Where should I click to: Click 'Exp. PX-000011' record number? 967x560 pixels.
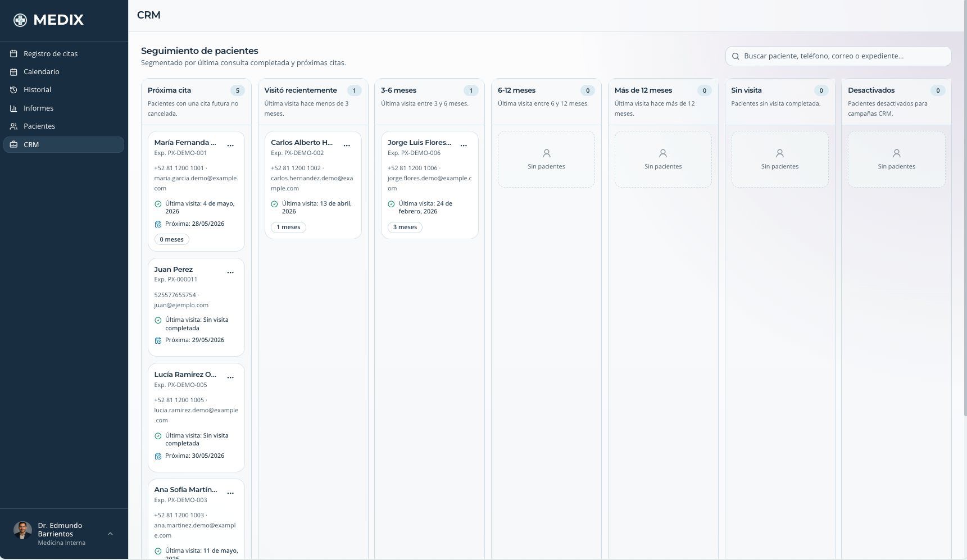pyautogui.click(x=175, y=279)
